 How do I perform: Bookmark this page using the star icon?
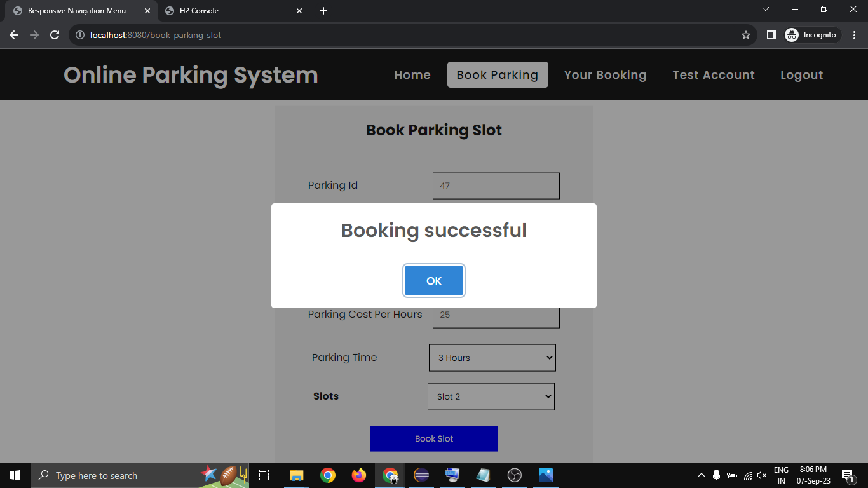[746, 35]
